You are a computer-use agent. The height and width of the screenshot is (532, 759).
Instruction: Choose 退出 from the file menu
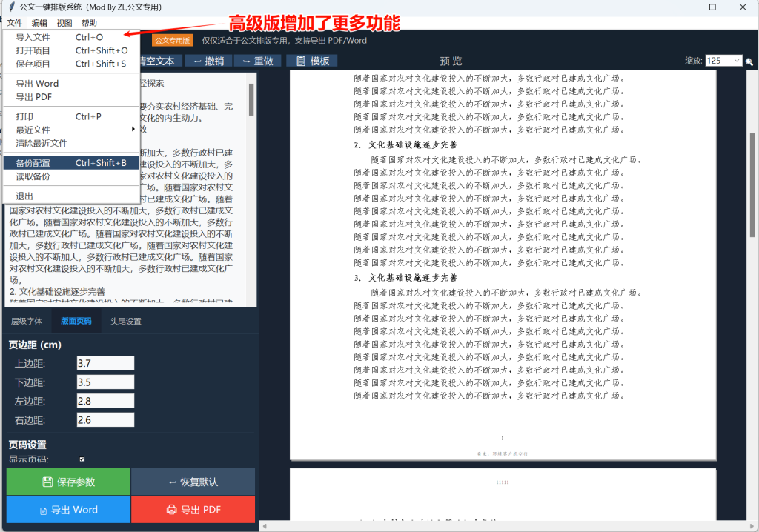click(x=71, y=196)
